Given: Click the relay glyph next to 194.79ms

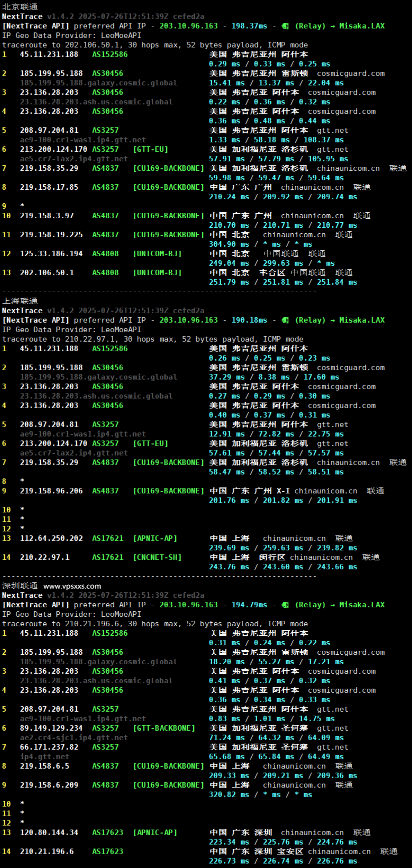Looking at the screenshot, I should (285, 605).
